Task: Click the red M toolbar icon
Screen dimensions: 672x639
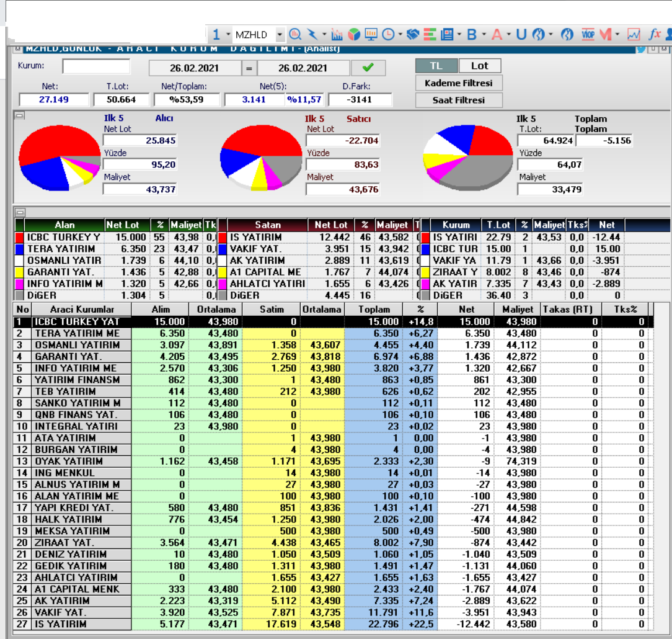Action: (x=606, y=34)
